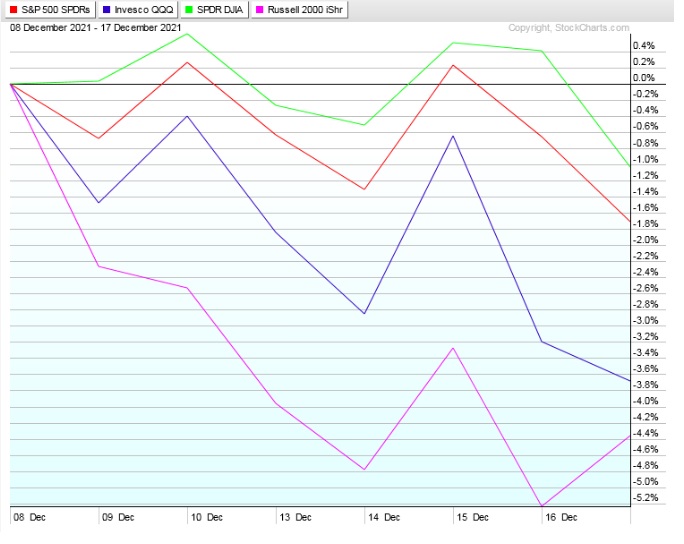
Task: Click the -4.4% y-axis label
Action: coord(645,433)
